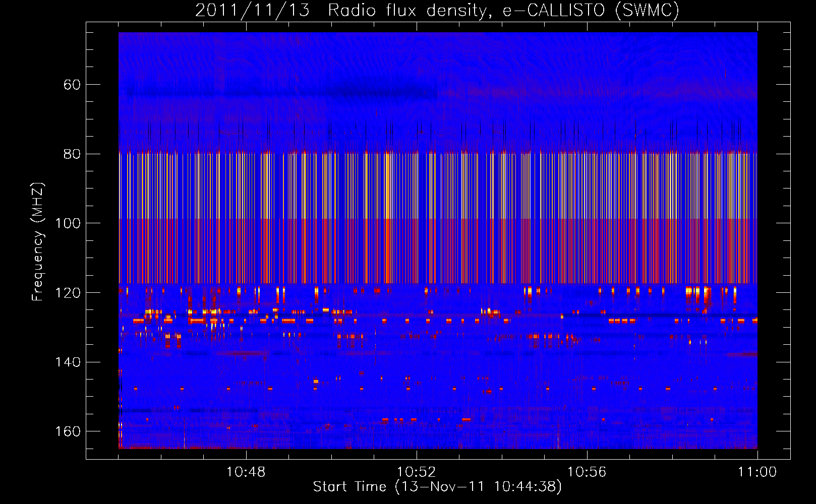Click the 80 frequency tick label

(x=72, y=154)
